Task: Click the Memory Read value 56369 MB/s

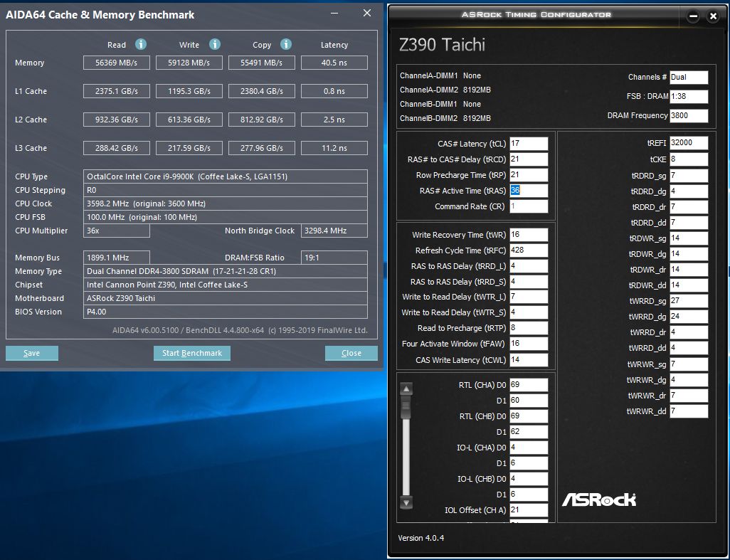Action: 117,63
